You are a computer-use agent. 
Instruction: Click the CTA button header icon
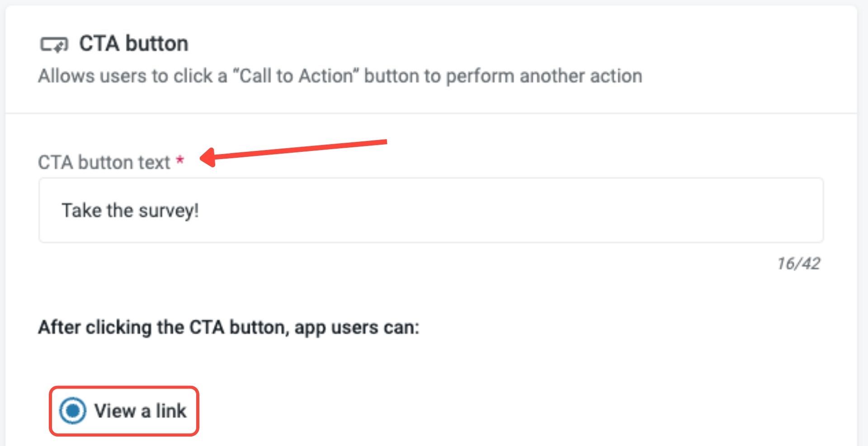(54, 44)
